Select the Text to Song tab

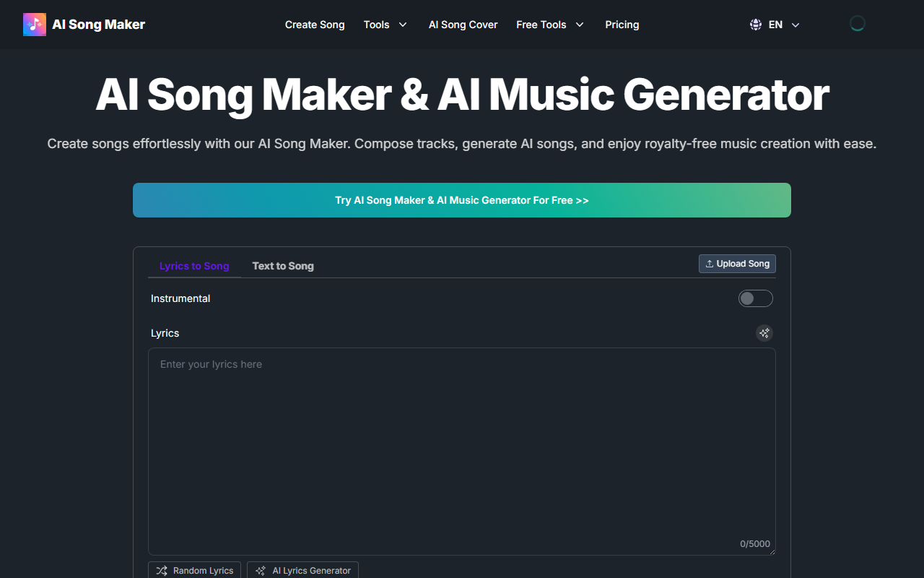283,266
